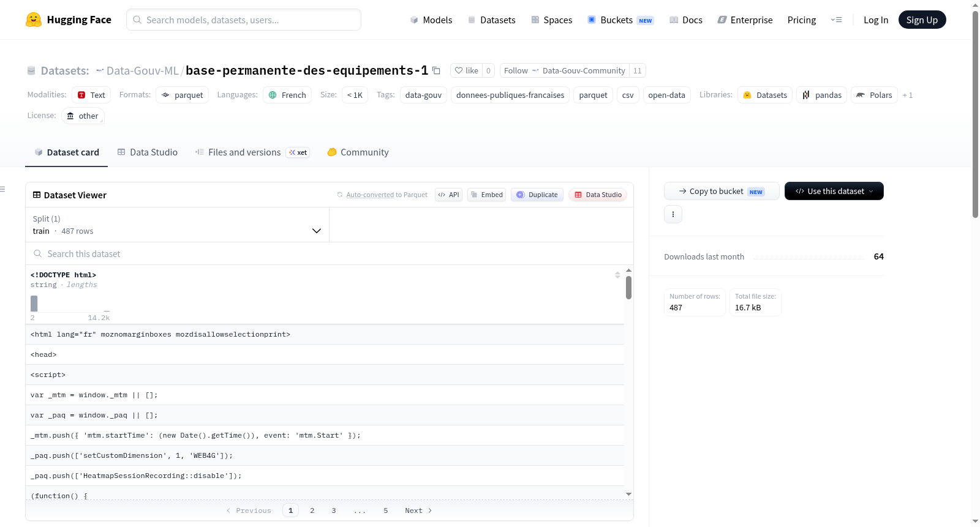Open the Spaces nav item
Viewport: 980px width, 527px height.
point(552,20)
